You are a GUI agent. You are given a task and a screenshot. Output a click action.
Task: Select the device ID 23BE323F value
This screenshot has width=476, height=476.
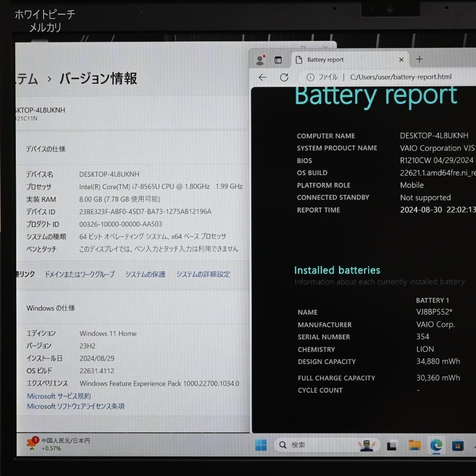click(x=145, y=212)
